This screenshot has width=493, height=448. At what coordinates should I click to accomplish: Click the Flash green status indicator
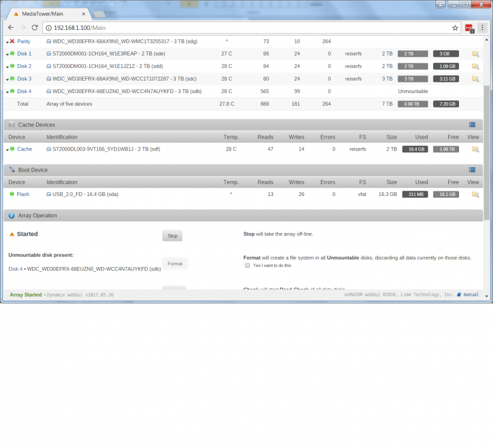12,194
